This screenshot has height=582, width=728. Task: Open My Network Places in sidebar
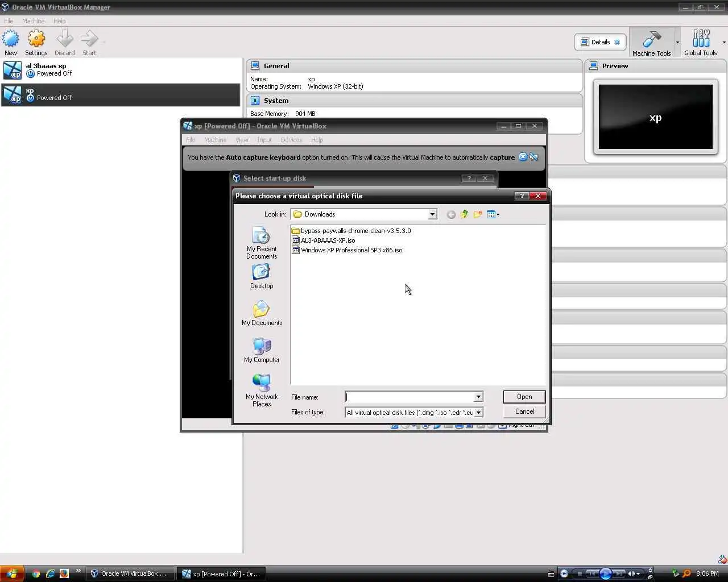[262, 390]
